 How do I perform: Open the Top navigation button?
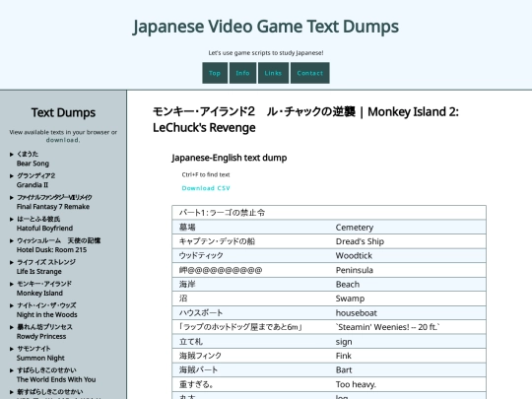click(215, 73)
